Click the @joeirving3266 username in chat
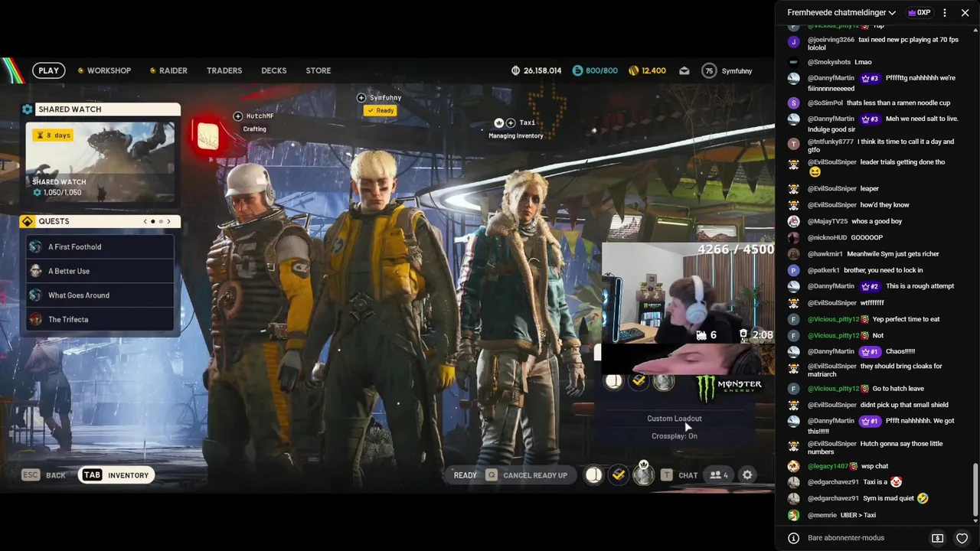The image size is (980, 551). point(831,40)
